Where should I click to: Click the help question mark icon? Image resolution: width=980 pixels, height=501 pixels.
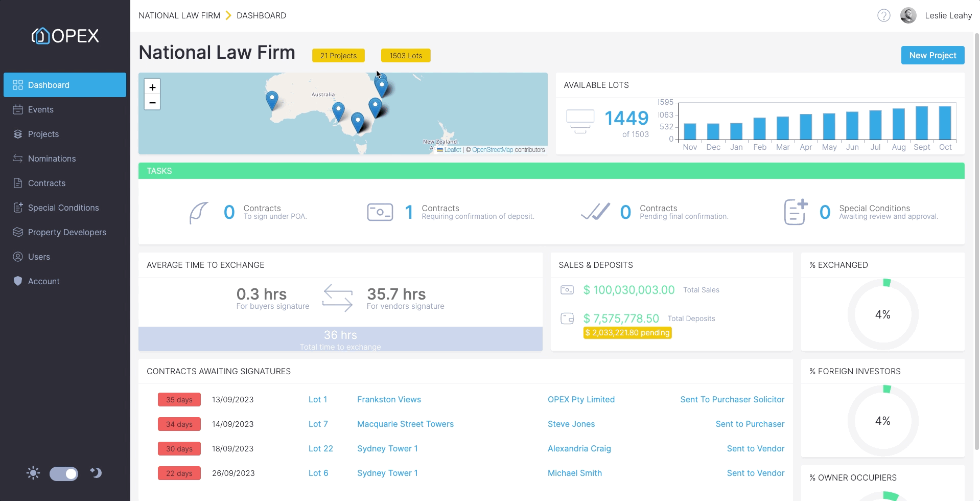883,15
